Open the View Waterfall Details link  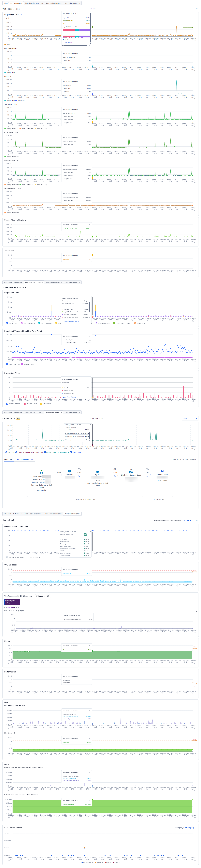(71, 322)
